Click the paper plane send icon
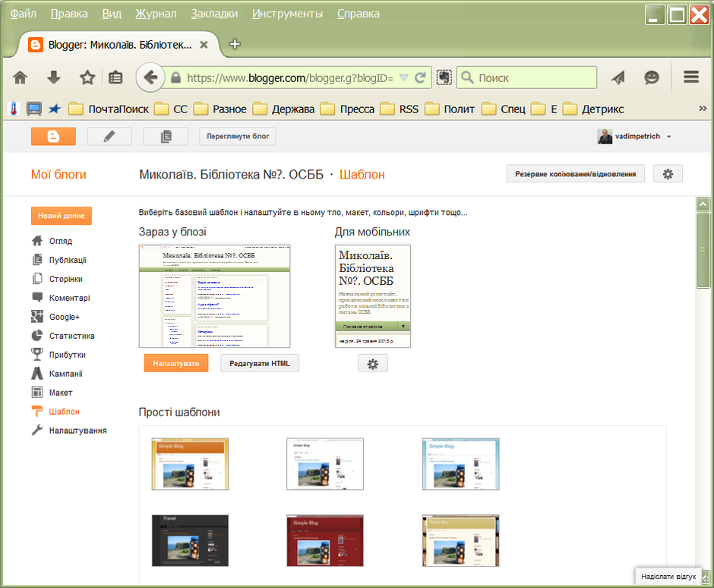The height and width of the screenshot is (588, 714). pyautogui.click(x=618, y=78)
